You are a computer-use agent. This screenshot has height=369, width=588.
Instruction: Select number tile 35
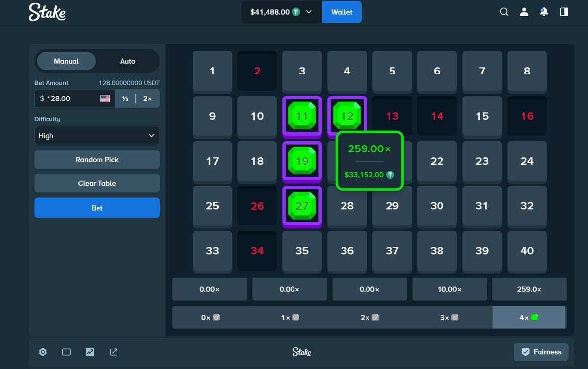tap(302, 251)
